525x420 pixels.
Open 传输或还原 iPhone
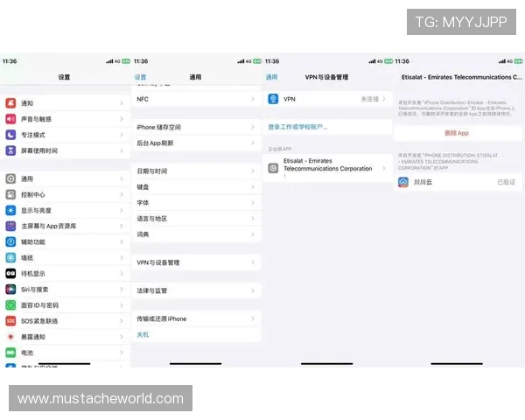196,318
